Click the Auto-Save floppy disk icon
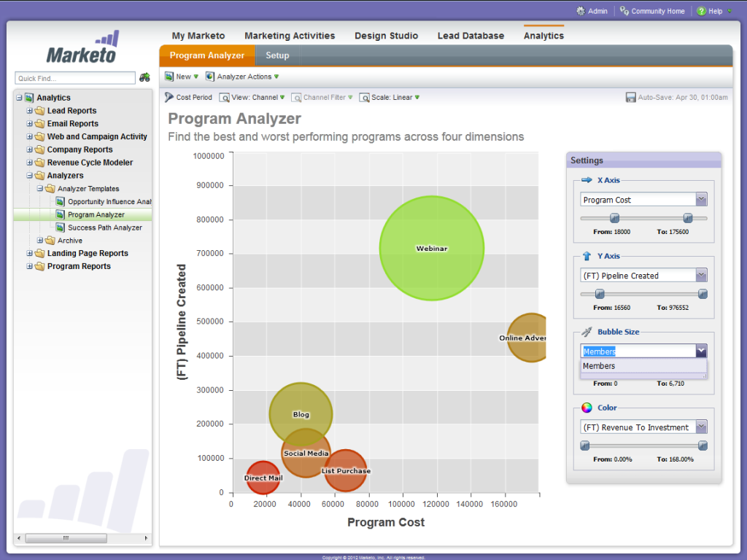This screenshot has width=747, height=560. coord(631,98)
